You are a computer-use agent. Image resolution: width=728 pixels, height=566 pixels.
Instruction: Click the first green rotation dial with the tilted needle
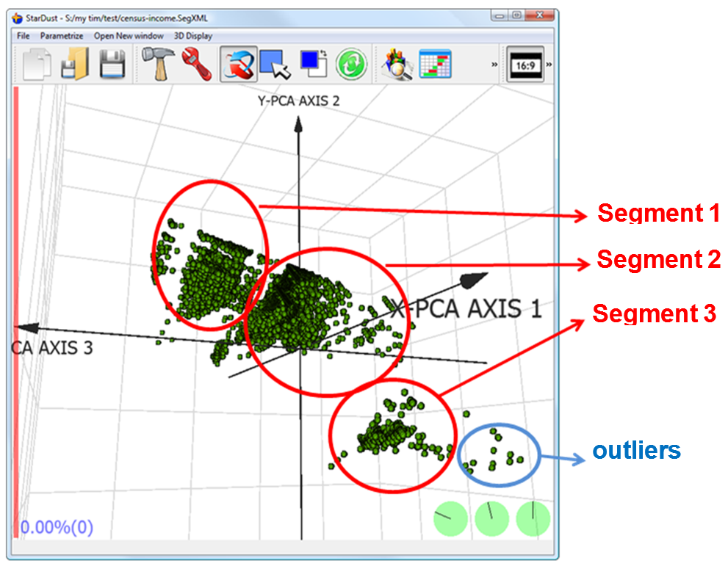[x=450, y=519]
